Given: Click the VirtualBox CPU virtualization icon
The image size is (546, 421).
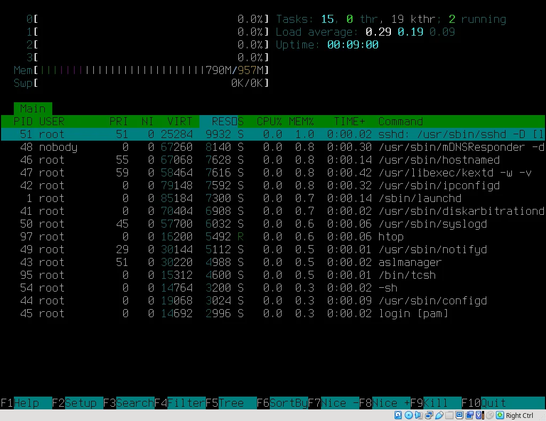Looking at the screenshot, I should 479,415.
